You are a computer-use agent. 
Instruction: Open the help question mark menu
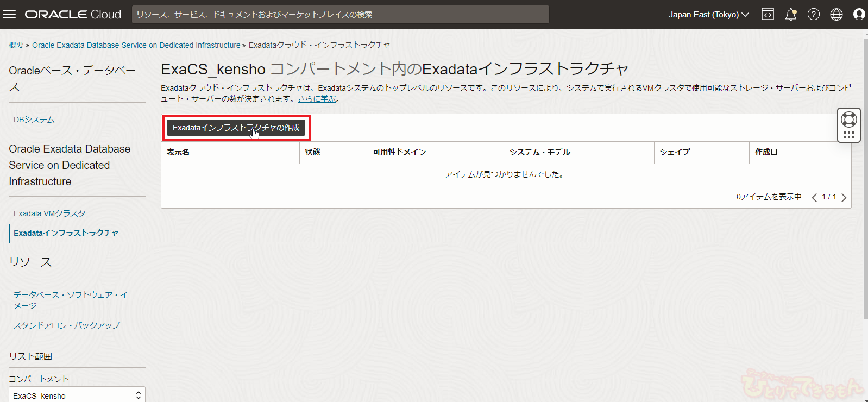(x=813, y=15)
